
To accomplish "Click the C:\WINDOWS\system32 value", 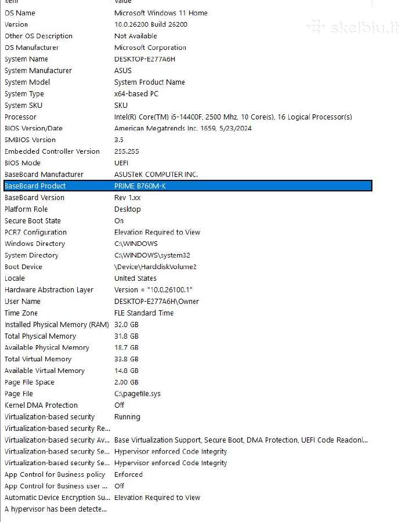I will 152,255.
